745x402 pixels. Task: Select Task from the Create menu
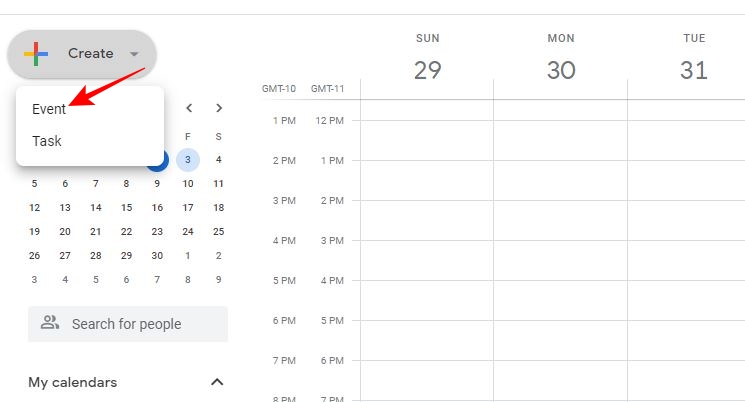pyautogui.click(x=47, y=141)
